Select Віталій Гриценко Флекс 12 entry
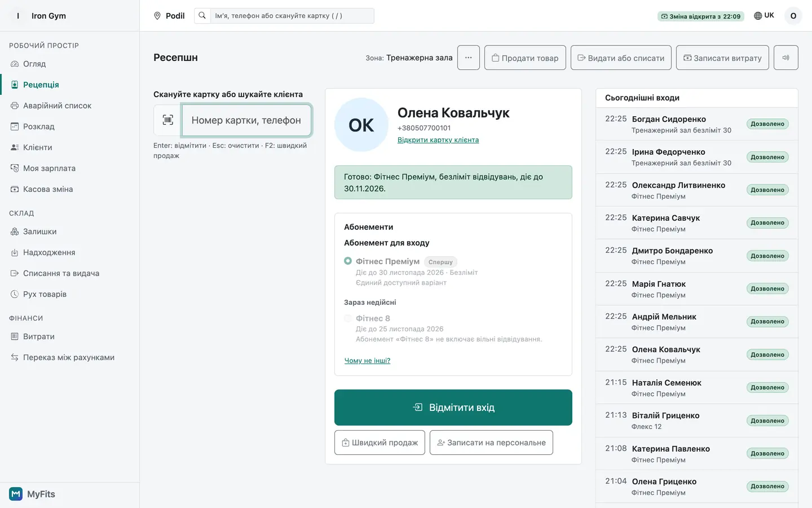Viewport: 812px width, 508px height. click(x=697, y=421)
